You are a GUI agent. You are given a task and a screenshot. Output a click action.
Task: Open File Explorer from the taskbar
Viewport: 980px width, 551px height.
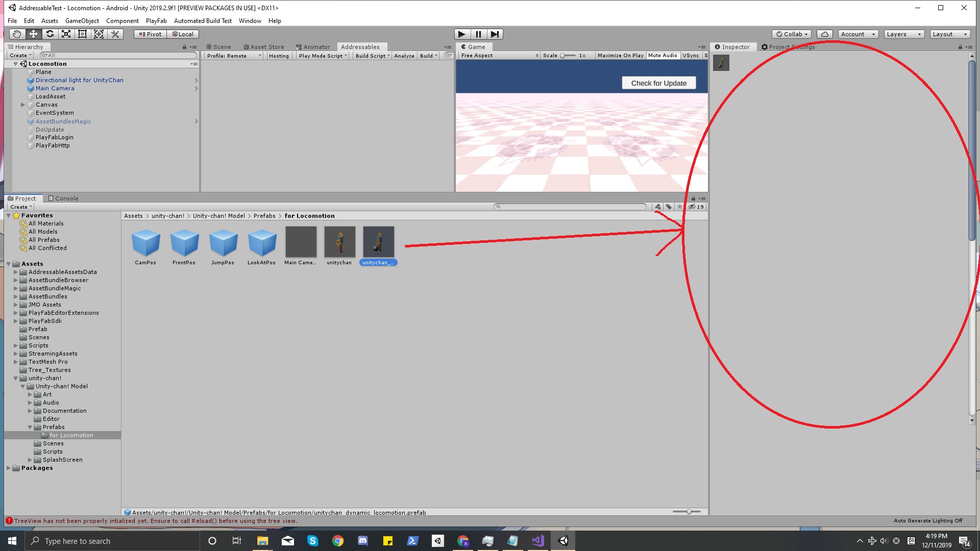pos(262,541)
